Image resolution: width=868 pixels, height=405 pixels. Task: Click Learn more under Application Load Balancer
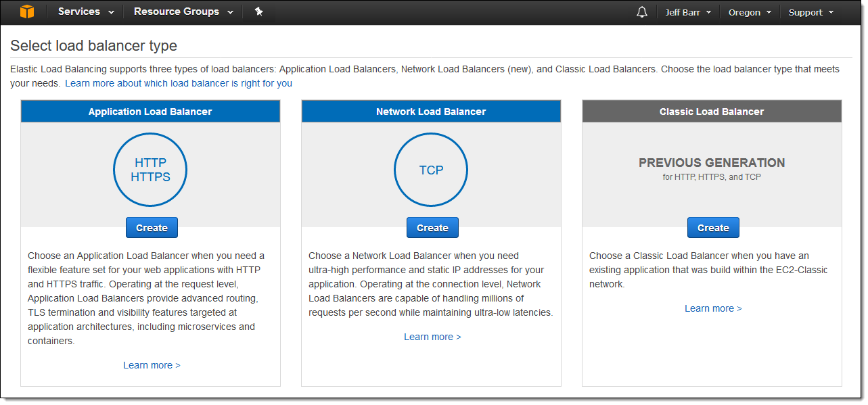[152, 364]
